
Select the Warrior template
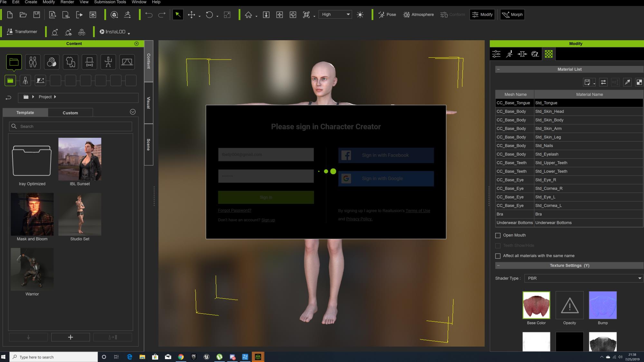(x=32, y=269)
